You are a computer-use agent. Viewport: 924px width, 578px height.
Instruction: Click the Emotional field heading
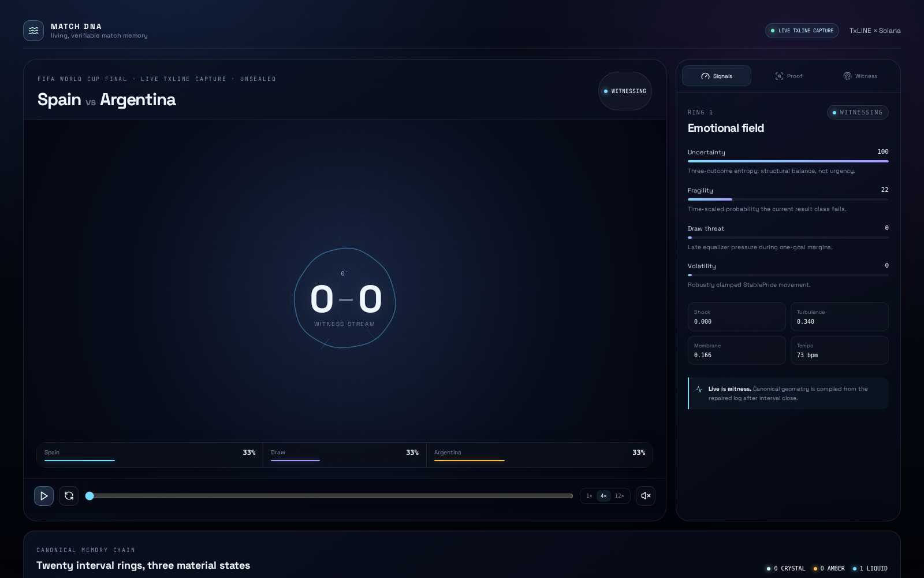(726, 128)
